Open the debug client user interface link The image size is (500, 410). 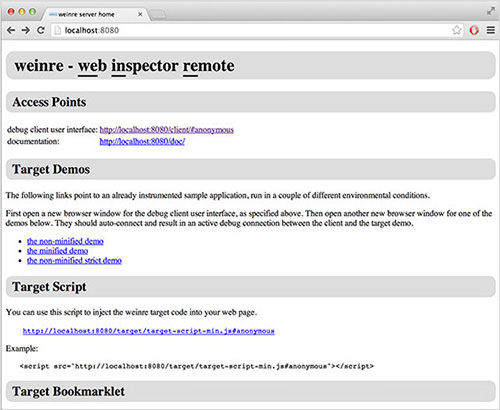pos(167,130)
